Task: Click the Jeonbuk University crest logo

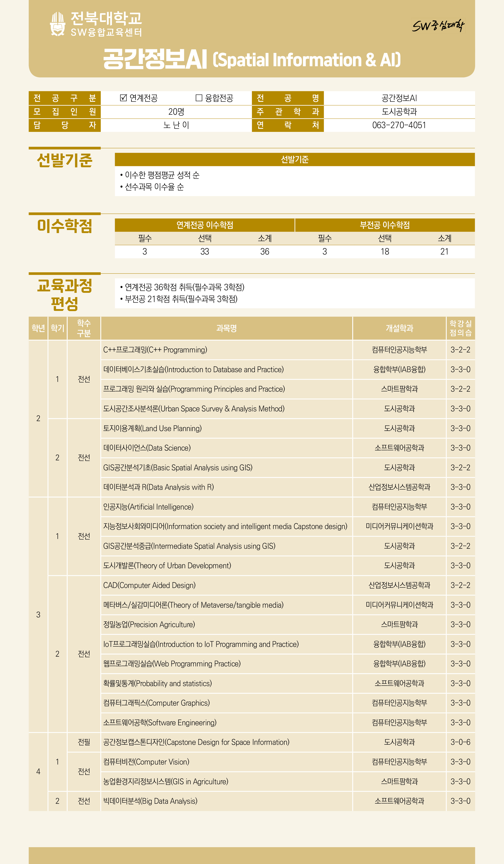Action: 57,24
